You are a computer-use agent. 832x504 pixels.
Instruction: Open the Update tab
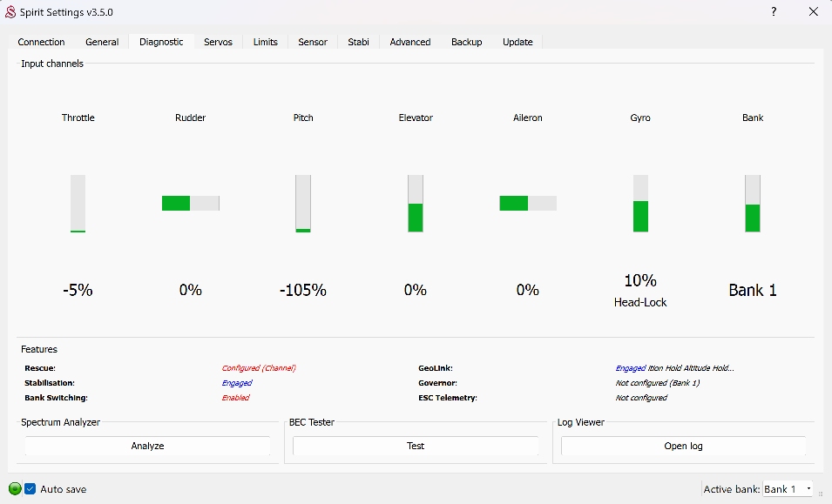517,42
